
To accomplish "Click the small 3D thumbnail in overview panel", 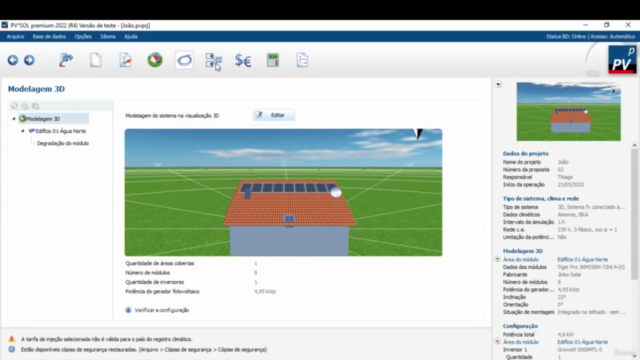I will 569,111.
